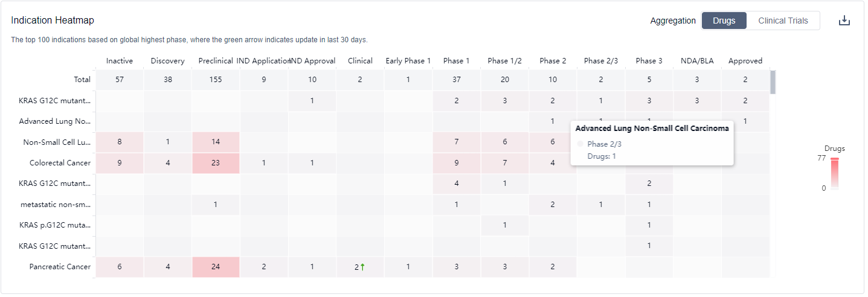Click Colorectal Cancer Phase 1 cell 9
The image size is (868, 297).
click(456, 163)
